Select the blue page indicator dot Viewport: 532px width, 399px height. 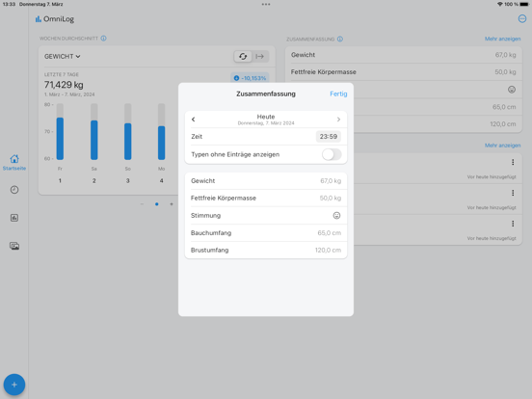point(157,204)
